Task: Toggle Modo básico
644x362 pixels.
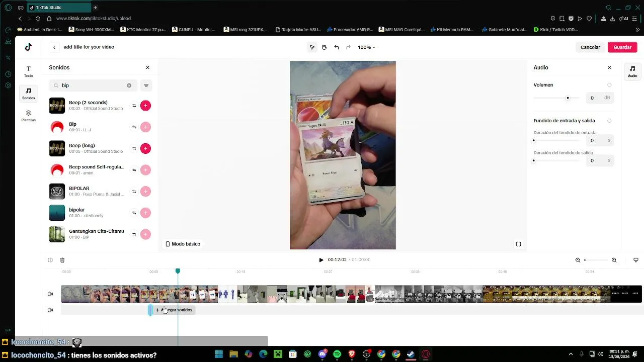Action: coord(183,244)
